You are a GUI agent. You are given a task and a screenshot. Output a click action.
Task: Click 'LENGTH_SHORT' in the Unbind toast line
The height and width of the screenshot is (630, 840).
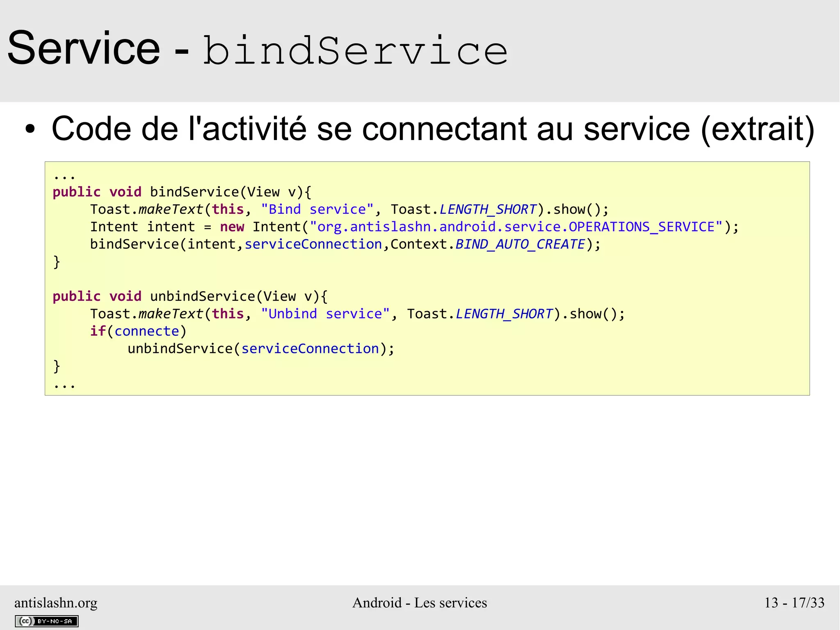(504, 314)
